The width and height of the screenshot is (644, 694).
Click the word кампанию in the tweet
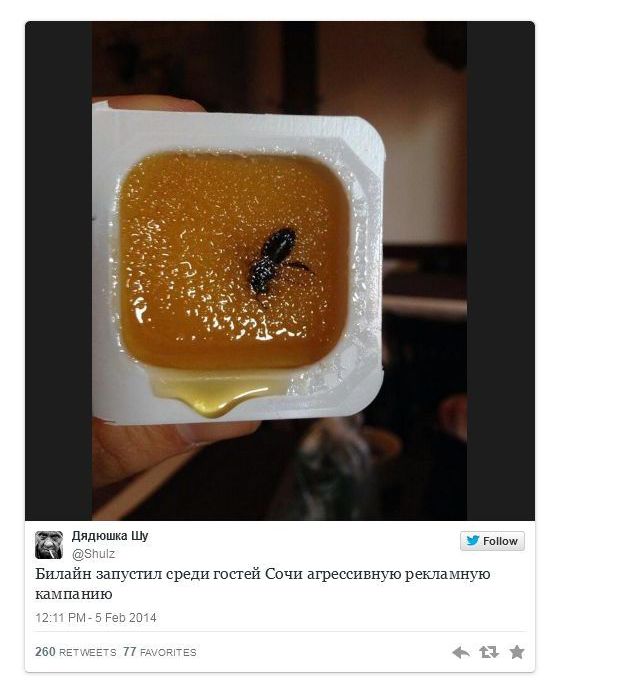(73, 594)
